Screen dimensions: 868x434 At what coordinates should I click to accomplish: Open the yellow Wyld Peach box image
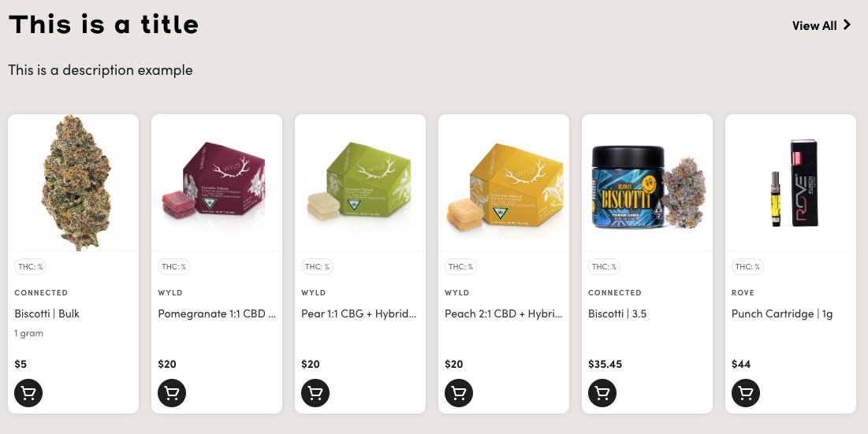pyautogui.click(x=503, y=183)
